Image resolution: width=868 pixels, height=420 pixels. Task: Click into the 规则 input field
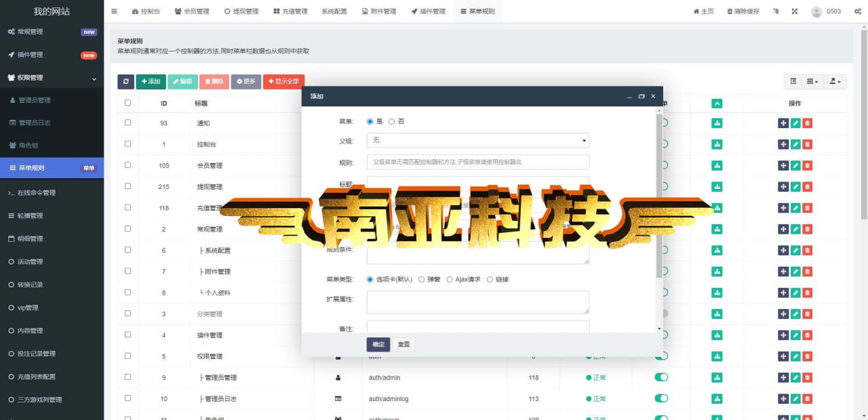click(477, 162)
